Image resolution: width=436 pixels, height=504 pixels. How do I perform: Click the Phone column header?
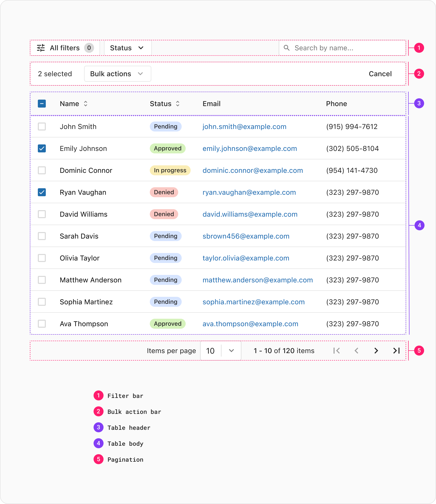click(336, 104)
